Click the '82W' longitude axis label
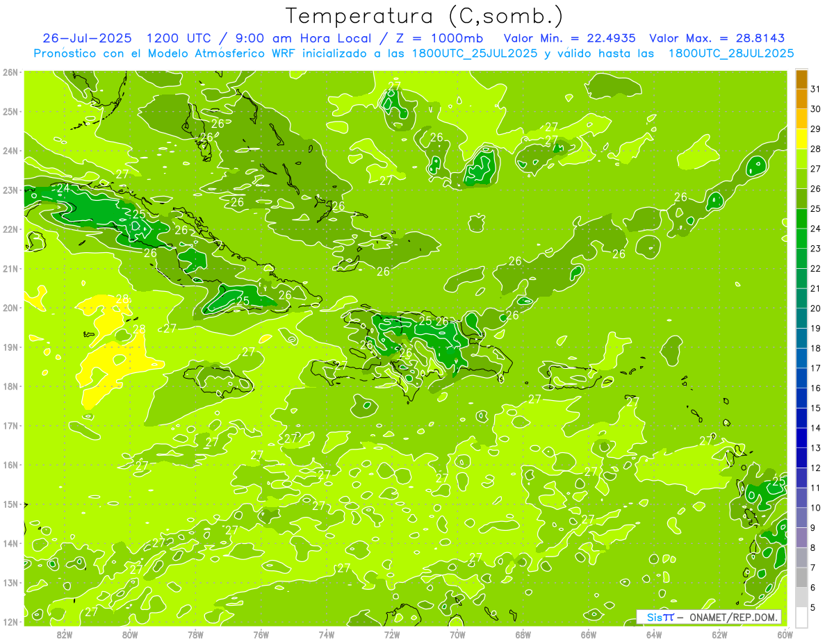Viewport: 834px width, 644px height. (x=65, y=634)
